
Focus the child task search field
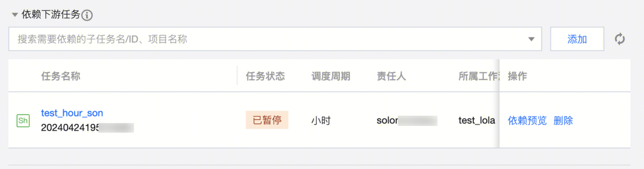[x=258, y=39]
